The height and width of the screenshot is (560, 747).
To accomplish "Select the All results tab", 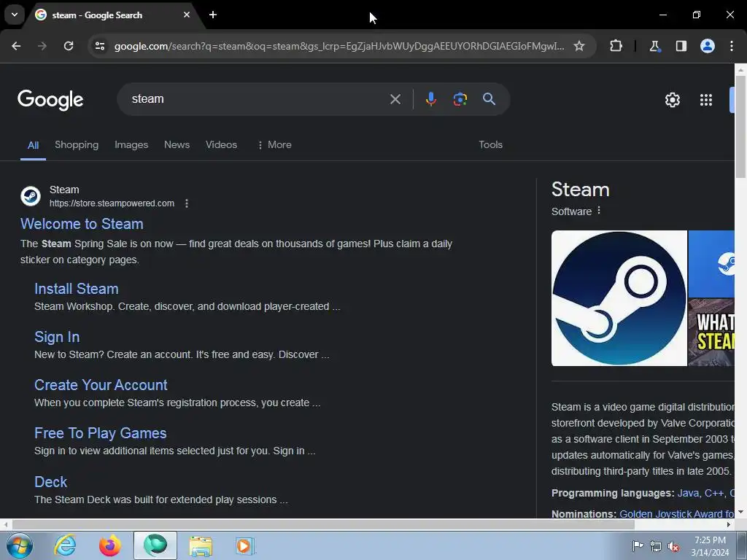I will (x=33, y=145).
